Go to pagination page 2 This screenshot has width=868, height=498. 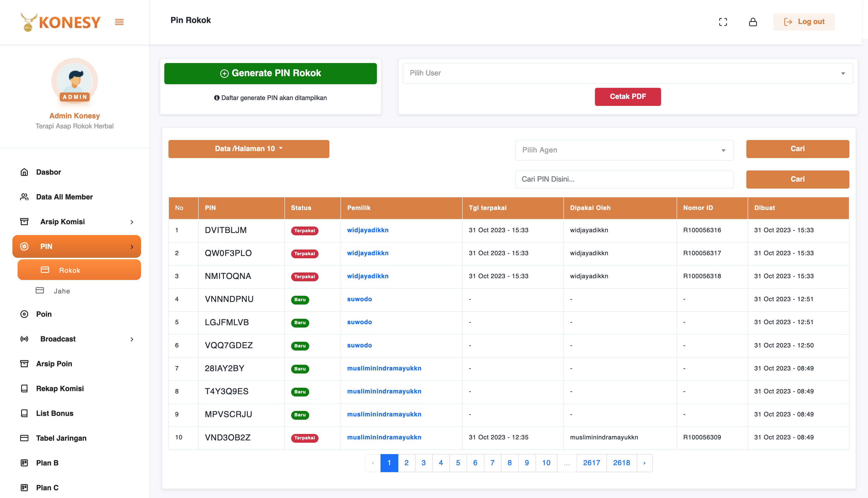406,463
